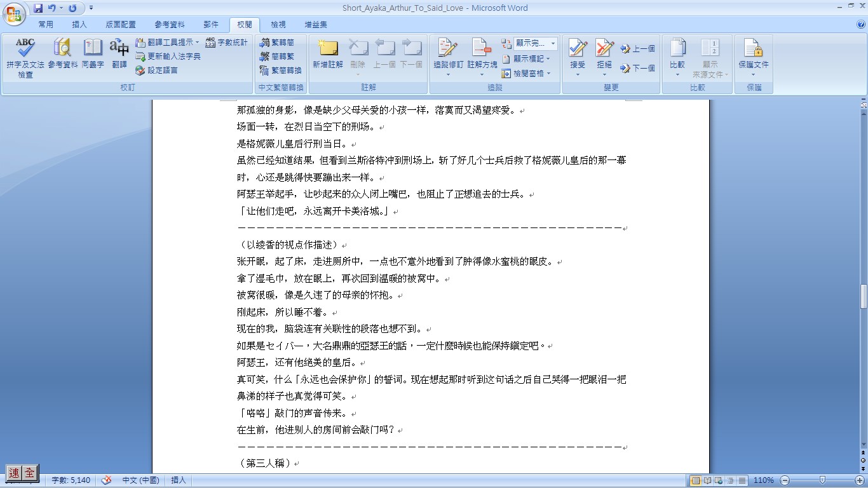This screenshot has height=488, width=868.
Task: Click the 字數: 5,140 status bar item
Action: pos(71,480)
